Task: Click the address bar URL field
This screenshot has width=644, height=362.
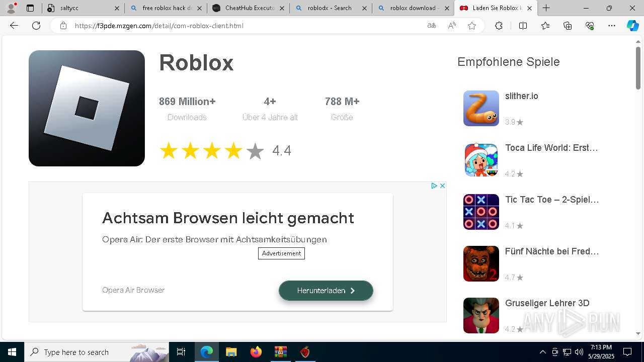Action: [x=247, y=26]
